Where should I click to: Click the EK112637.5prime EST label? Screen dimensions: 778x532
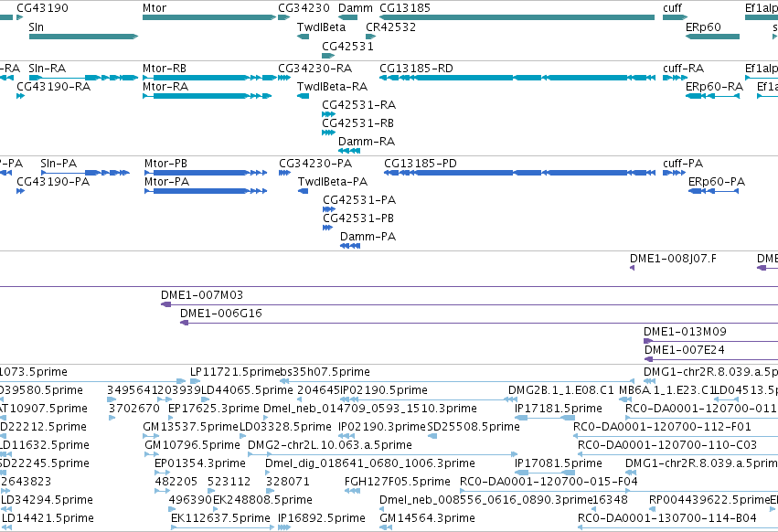coord(220,518)
